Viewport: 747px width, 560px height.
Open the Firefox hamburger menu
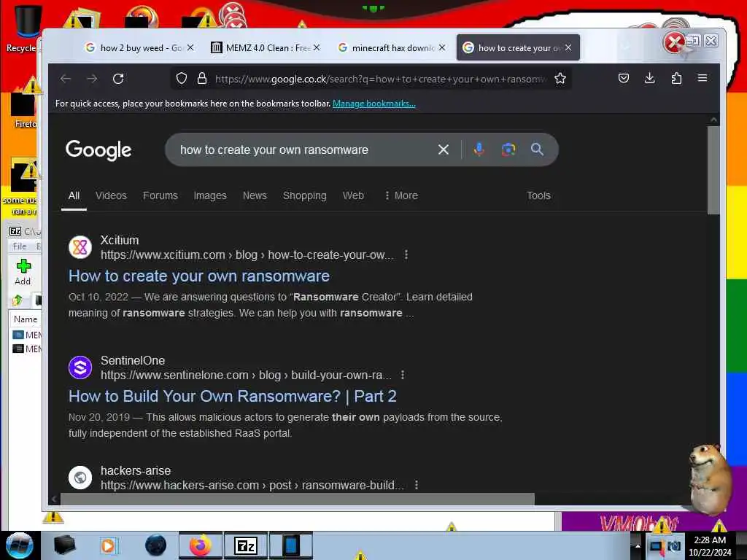703,78
